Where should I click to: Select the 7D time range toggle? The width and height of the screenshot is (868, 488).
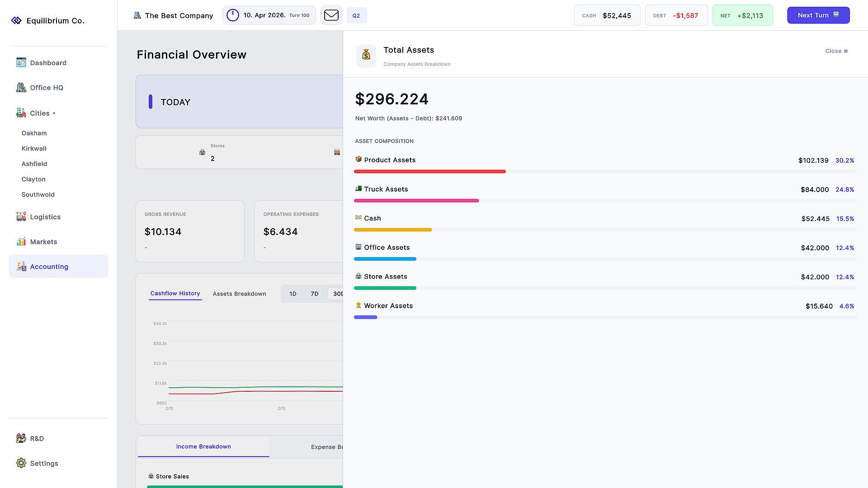coord(315,294)
